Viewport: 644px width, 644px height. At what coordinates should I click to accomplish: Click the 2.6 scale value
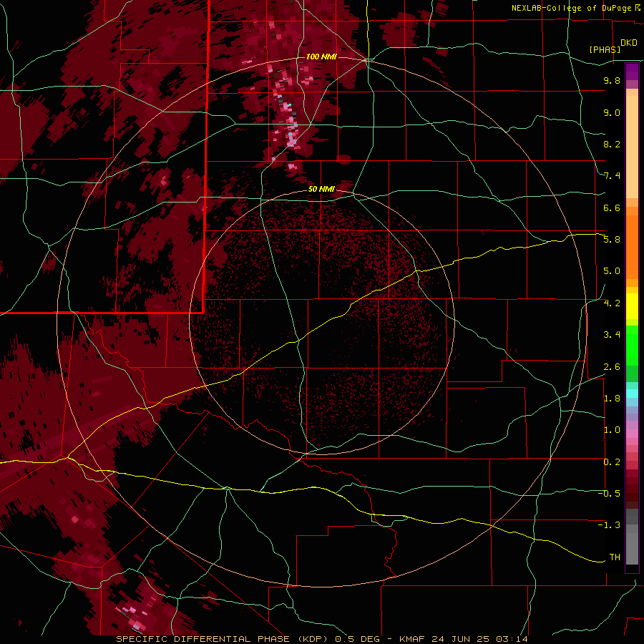tap(612, 367)
